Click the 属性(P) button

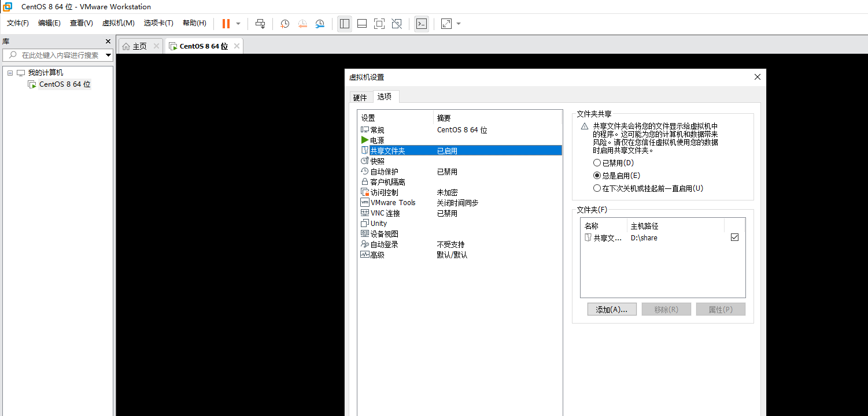pos(721,309)
